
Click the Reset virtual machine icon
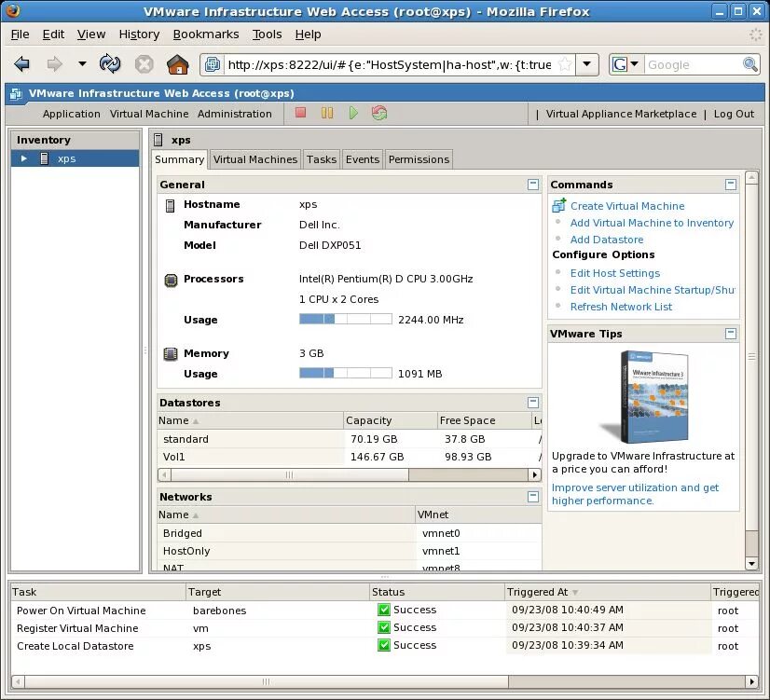coord(379,114)
